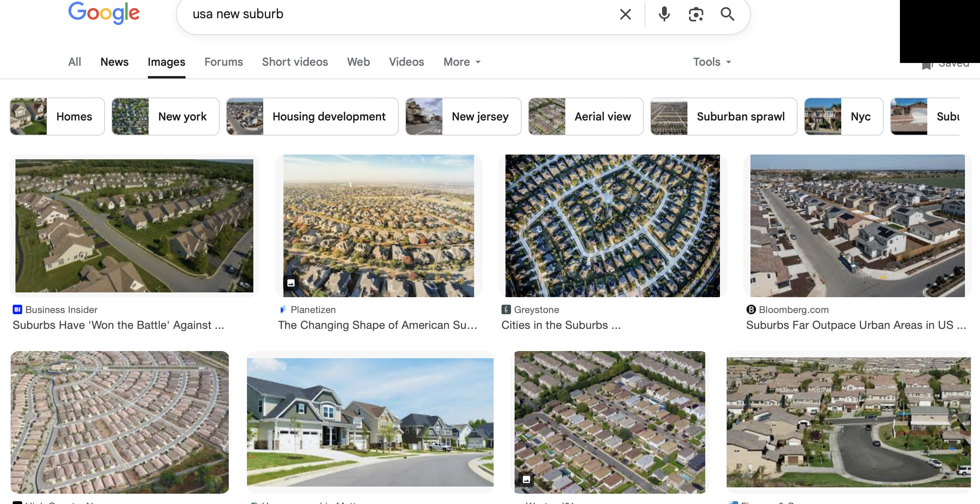980x504 pixels.
Task: Open search by image camera icon
Action: coord(696,14)
